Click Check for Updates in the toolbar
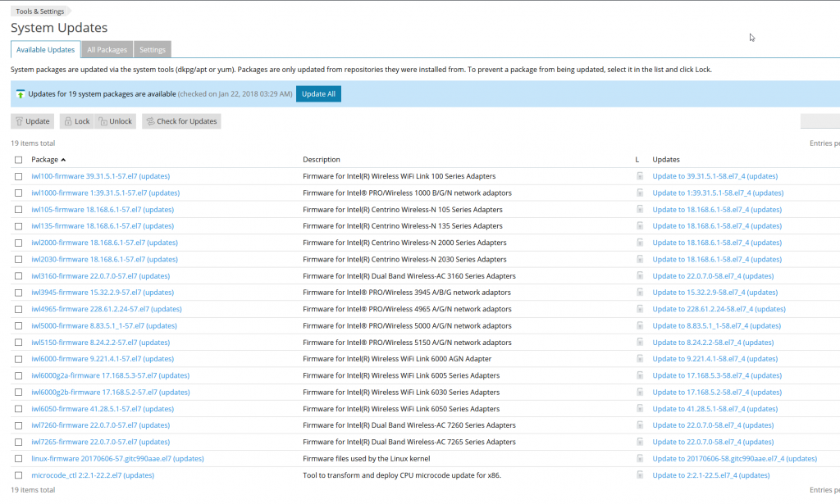The height and width of the screenshot is (504, 840). click(180, 120)
